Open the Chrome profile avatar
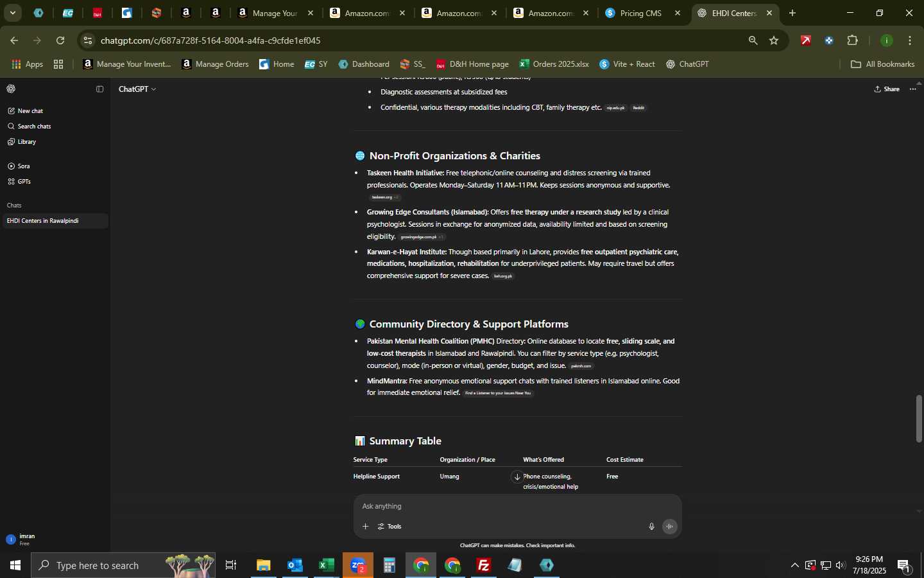The image size is (924, 578). pyautogui.click(x=887, y=40)
